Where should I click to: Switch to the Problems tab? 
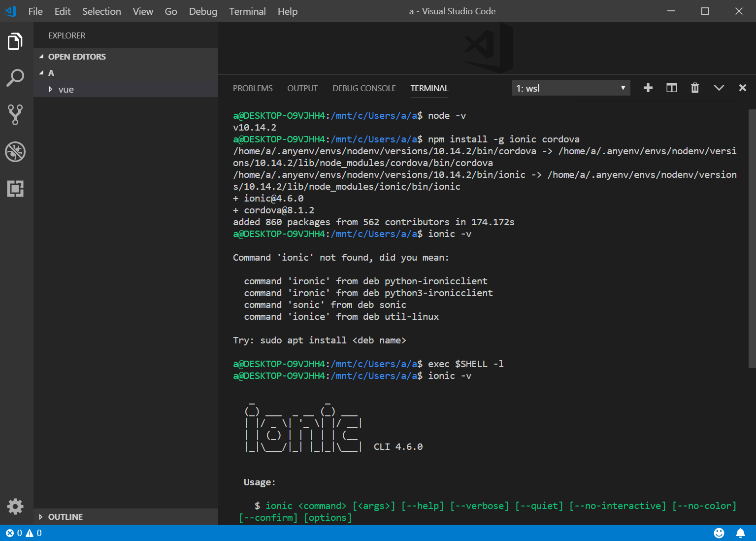253,88
